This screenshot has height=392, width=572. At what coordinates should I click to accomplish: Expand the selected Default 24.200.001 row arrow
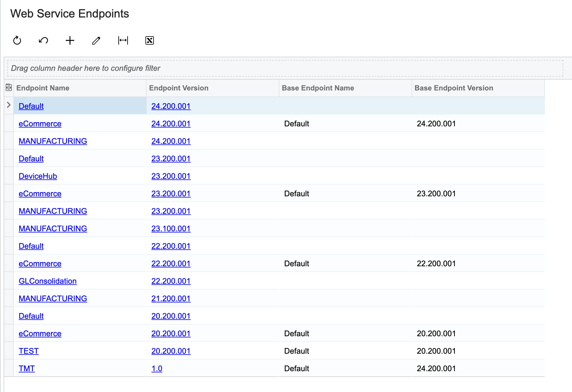pos(9,105)
